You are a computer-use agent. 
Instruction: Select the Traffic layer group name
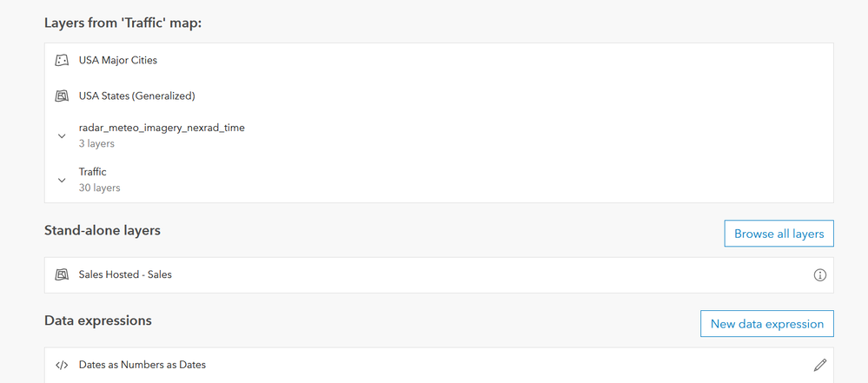click(x=92, y=172)
